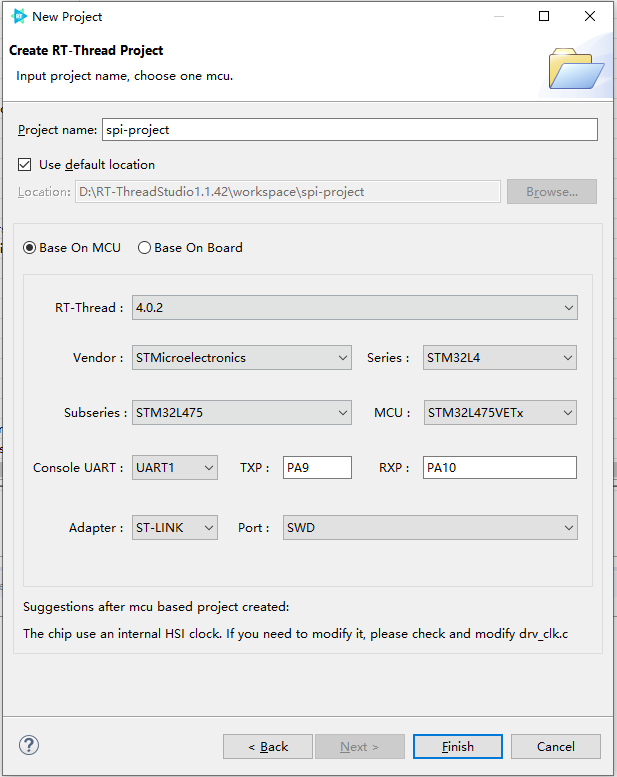Click the folder wizard banner icon

coord(576,68)
